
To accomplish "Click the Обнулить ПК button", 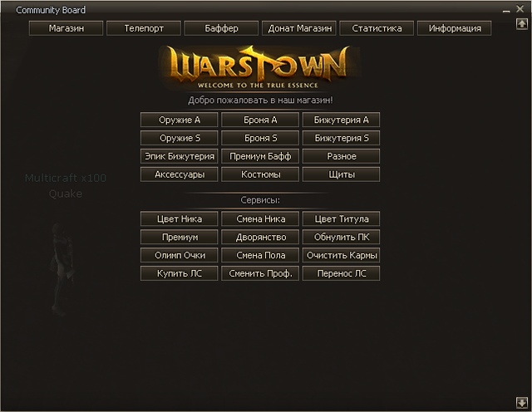I will pos(341,237).
